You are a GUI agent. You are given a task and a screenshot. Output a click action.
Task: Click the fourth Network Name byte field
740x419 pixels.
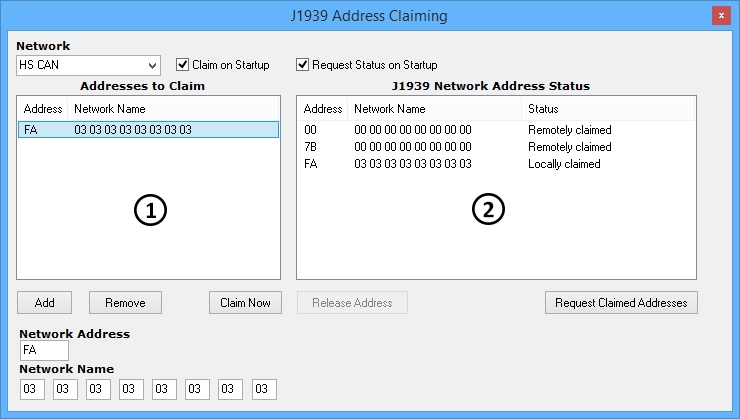131,389
